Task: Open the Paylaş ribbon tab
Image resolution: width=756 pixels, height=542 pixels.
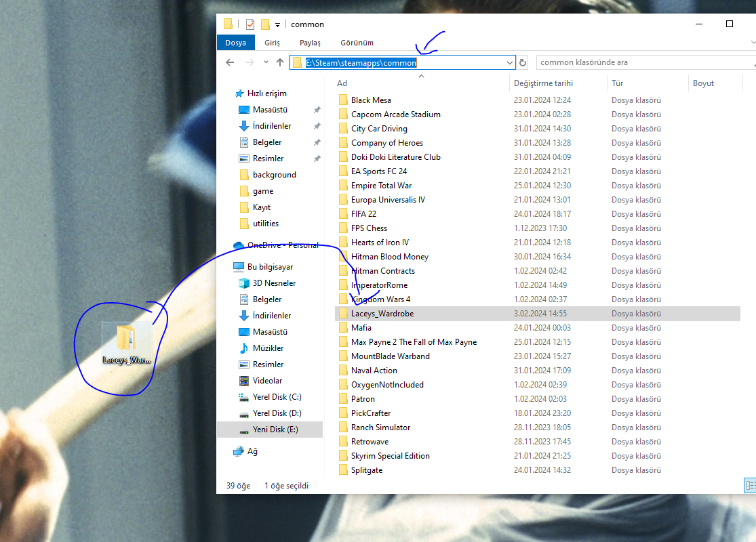Action: (x=310, y=43)
